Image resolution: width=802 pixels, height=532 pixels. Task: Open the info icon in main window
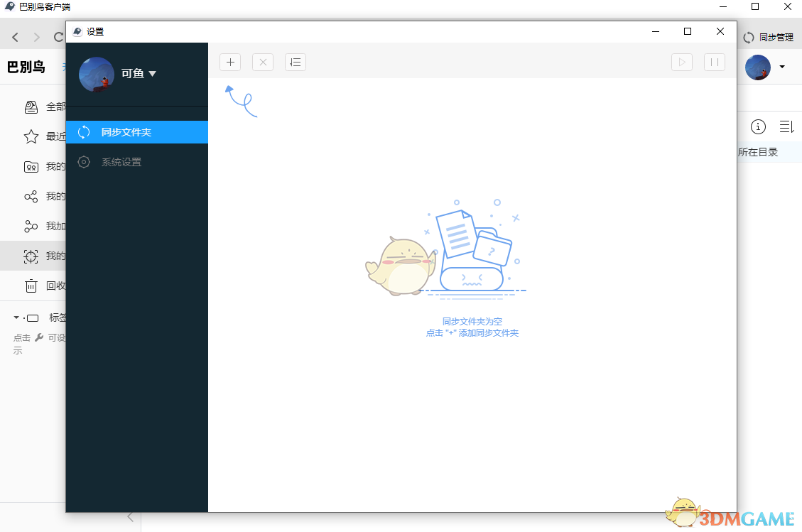tap(758, 126)
